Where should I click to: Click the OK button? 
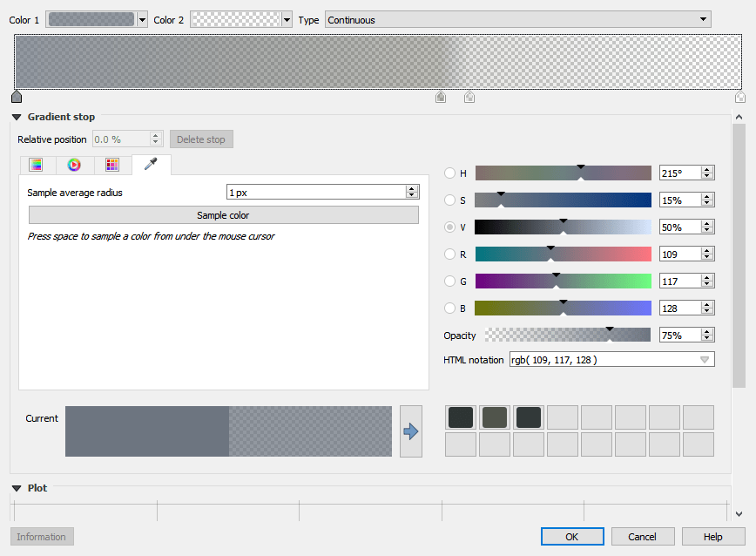(571, 537)
